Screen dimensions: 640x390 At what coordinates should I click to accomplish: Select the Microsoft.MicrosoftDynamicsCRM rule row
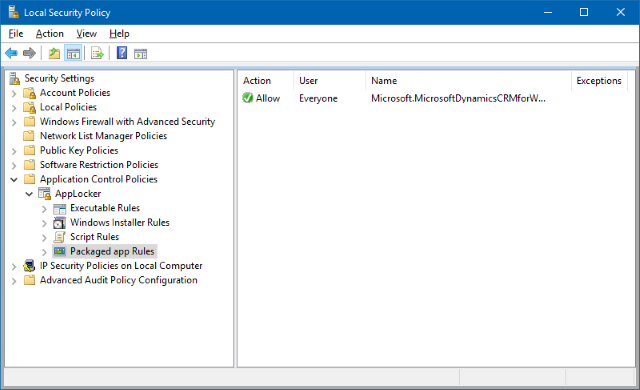pos(435,98)
